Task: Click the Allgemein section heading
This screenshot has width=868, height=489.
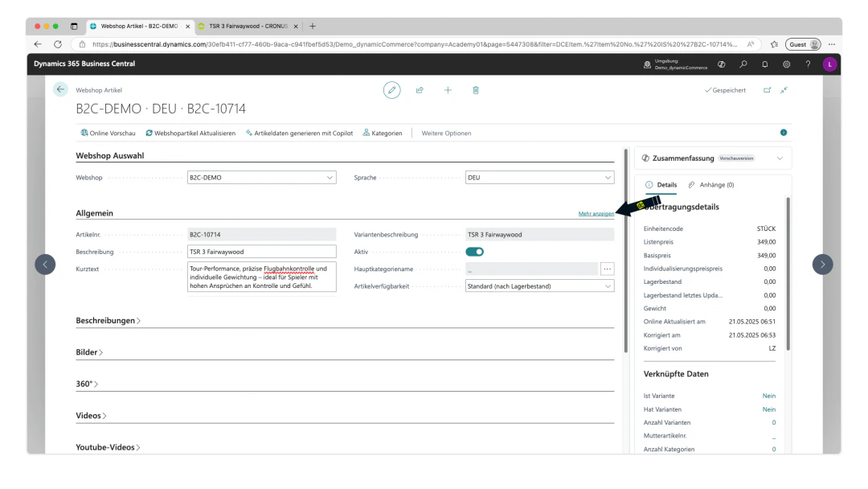Action: (x=94, y=213)
